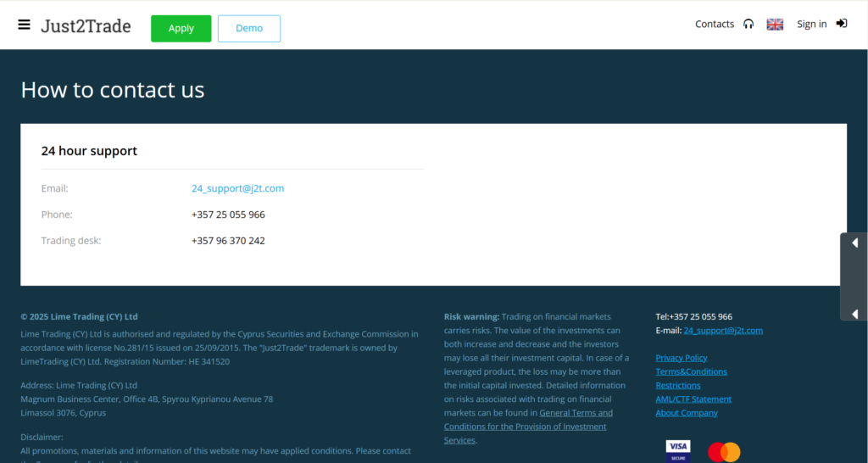Open the About Company link
Image resolution: width=868 pixels, height=463 pixels.
(x=687, y=413)
